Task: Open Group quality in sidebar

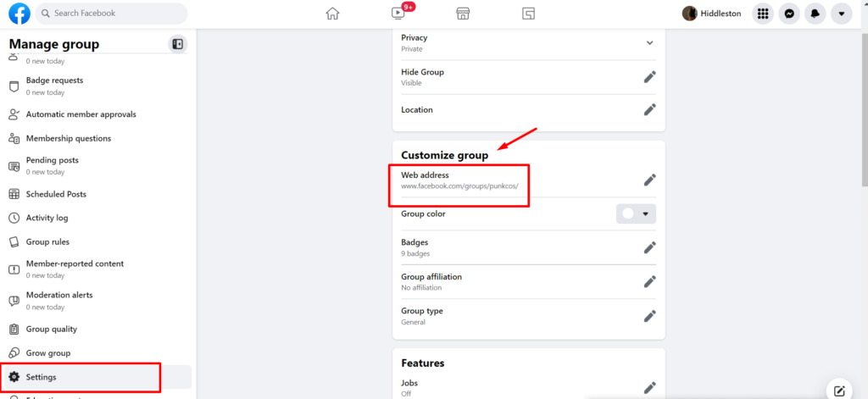Action: (97, 329)
